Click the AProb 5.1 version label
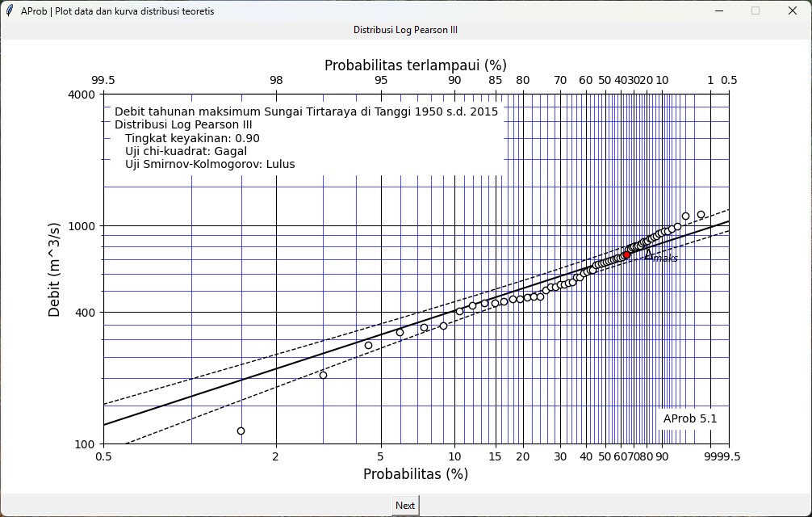Screen dimensions: 812x517 click(689, 418)
